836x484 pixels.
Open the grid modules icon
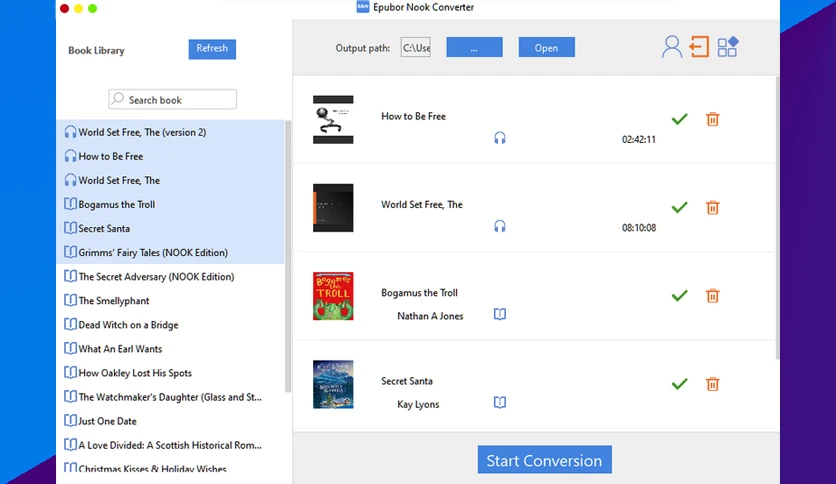point(727,47)
